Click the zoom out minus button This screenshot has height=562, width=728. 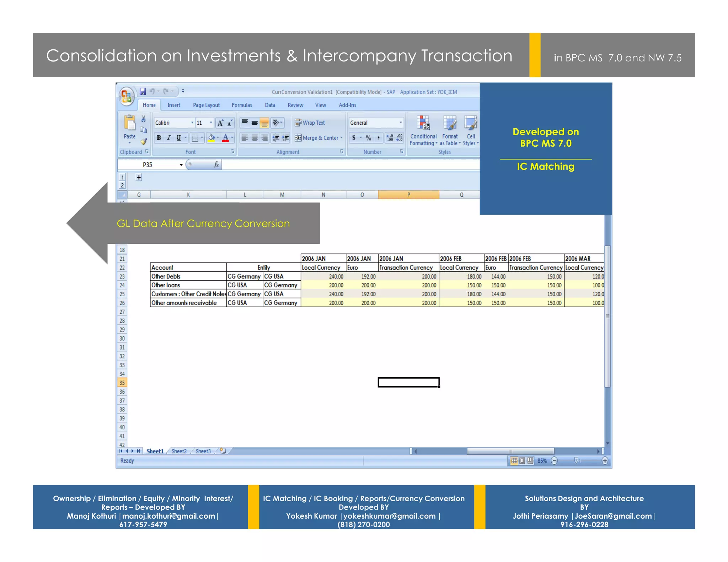tap(554, 461)
